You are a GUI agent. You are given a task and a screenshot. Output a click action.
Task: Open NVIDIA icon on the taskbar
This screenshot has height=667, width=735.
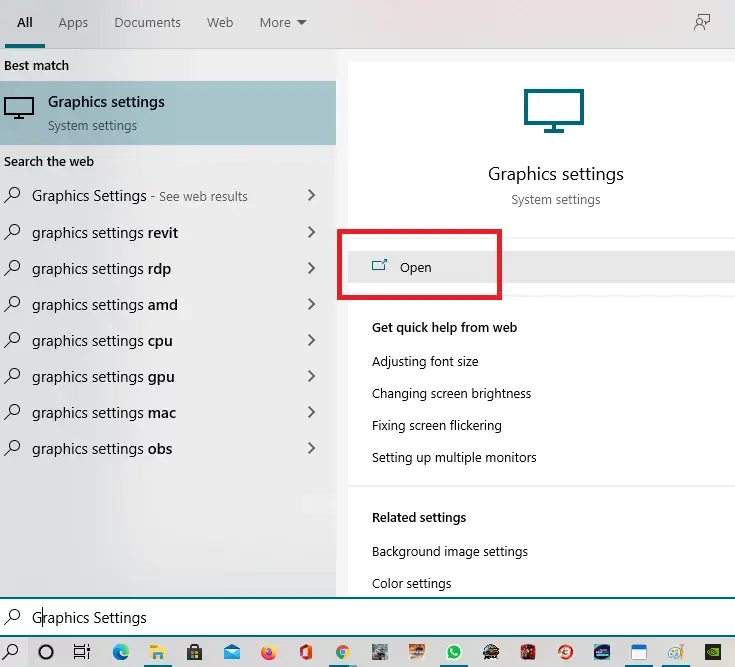(713, 652)
